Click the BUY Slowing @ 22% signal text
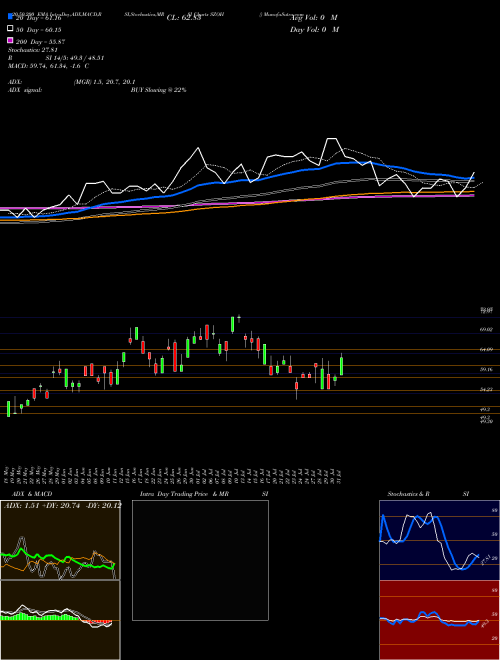 (x=158, y=90)
